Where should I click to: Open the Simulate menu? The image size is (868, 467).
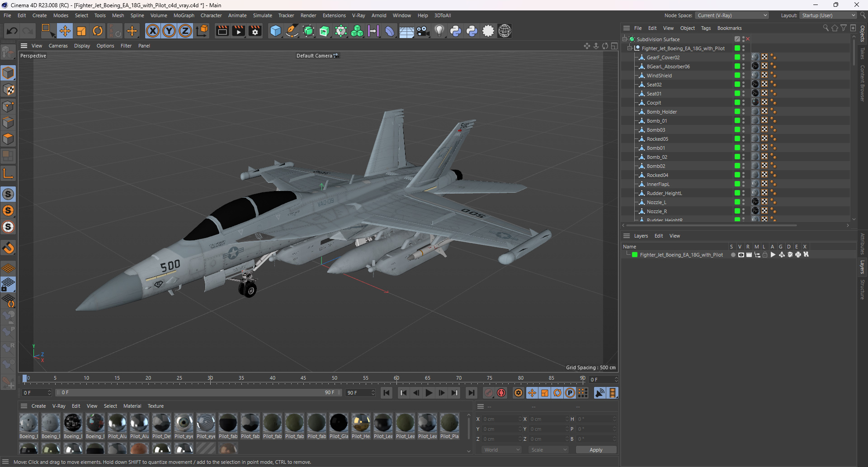coord(262,15)
